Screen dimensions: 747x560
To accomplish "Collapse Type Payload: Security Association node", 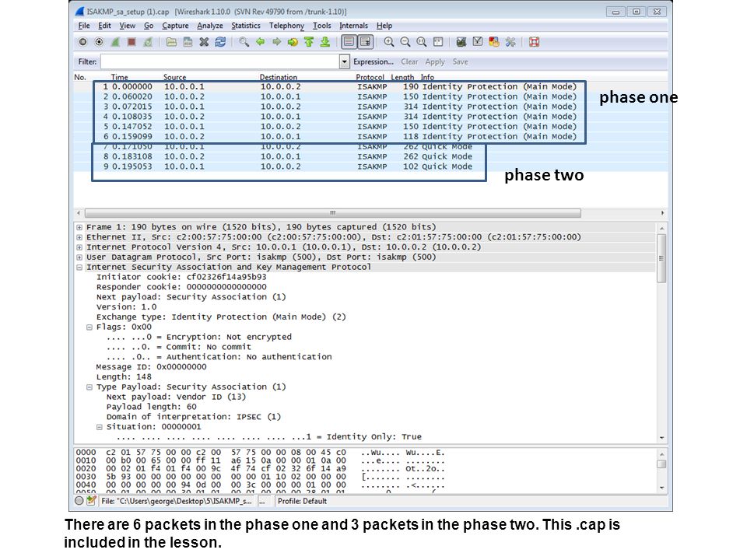I will tap(89, 387).
